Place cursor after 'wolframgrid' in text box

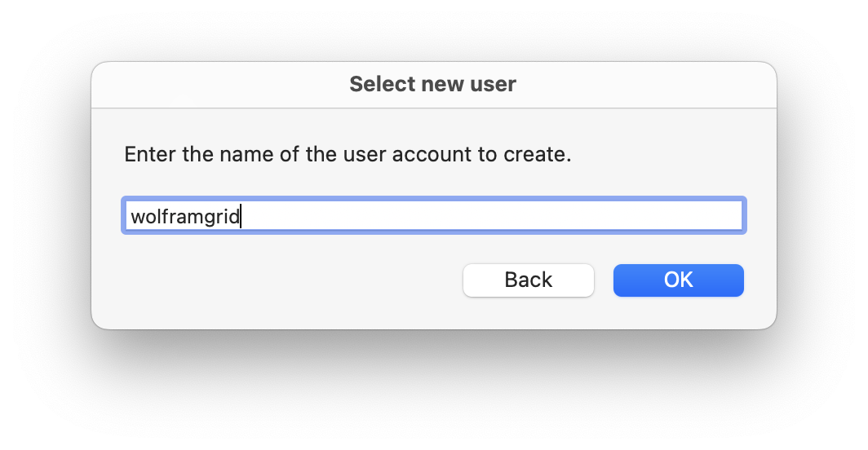241,217
